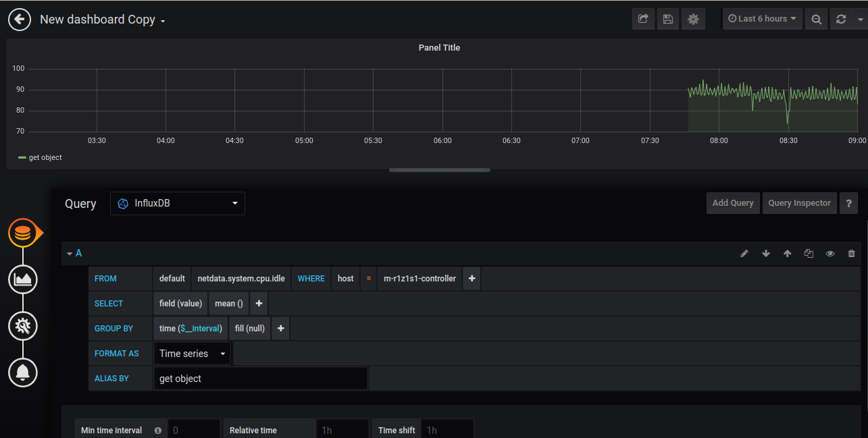Toggle query A visibility eye icon
Image resolution: width=868 pixels, height=438 pixels.
coord(830,254)
